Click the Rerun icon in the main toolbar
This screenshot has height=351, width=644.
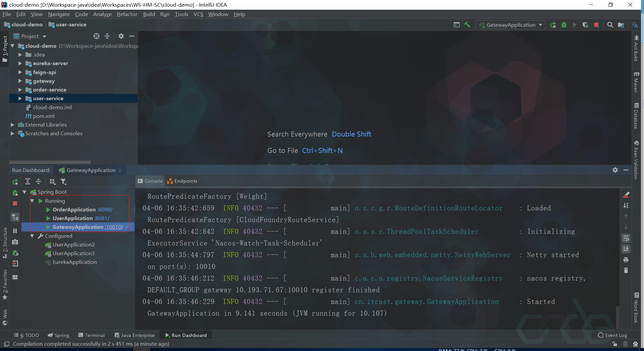point(553,25)
